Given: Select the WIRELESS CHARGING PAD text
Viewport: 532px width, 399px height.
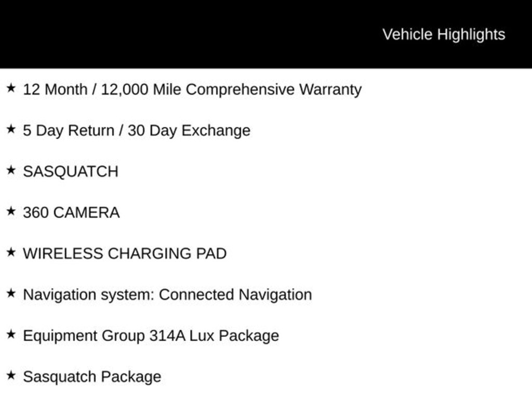Looking at the screenshot, I should point(125,254).
